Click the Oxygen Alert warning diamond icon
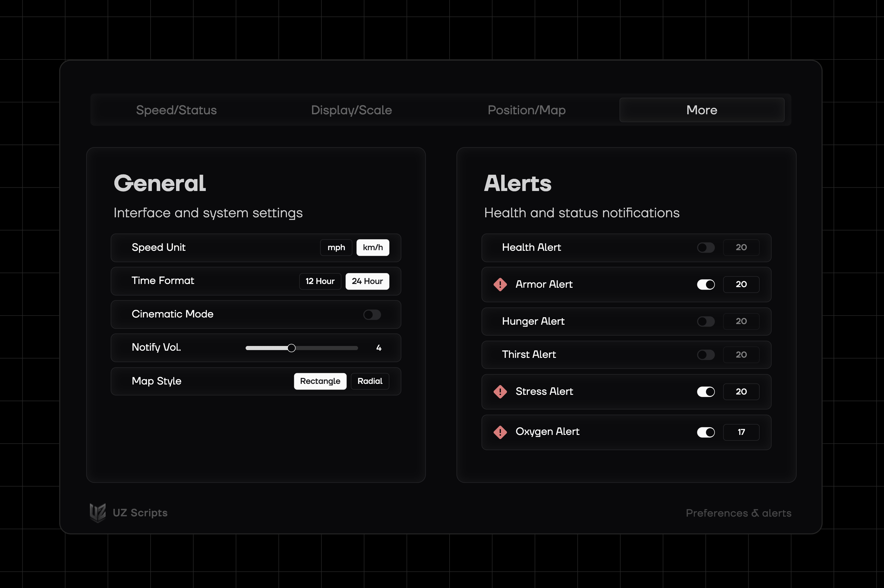Screen dimensions: 884x588 click(500, 432)
